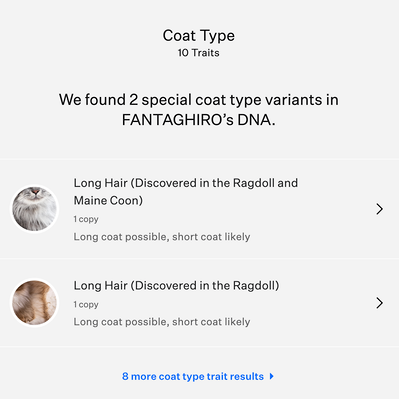This screenshot has width=399, height=399.
Task: Select the 10 Traits subtitle
Action: [199, 53]
